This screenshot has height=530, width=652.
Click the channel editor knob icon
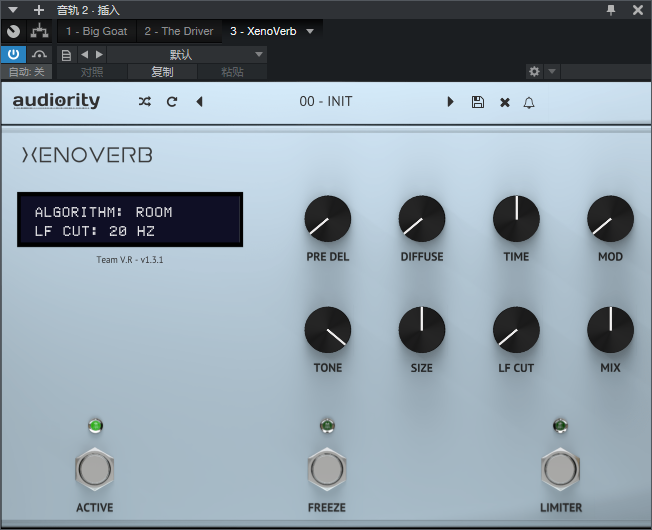tap(13, 31)
